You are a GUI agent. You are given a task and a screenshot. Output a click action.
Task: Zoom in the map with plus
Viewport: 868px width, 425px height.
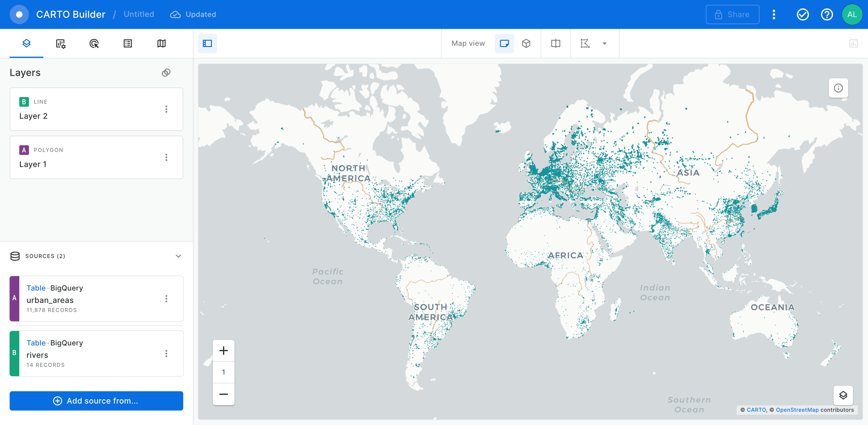click(x=223, y=351)
